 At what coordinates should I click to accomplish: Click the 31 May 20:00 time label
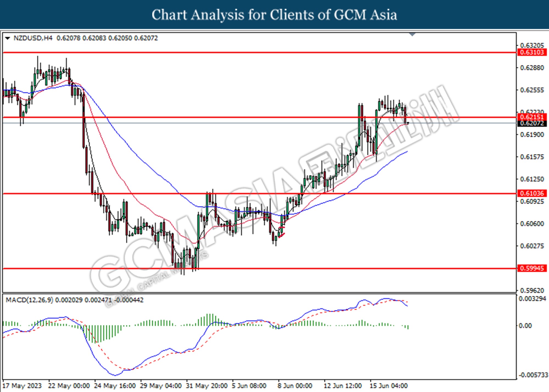207,386
